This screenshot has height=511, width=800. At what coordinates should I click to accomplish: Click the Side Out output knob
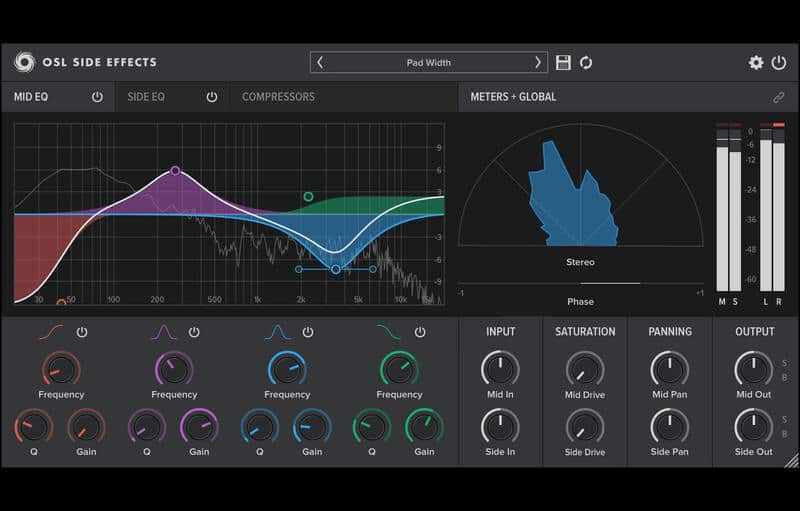click(x=753, y=426)
